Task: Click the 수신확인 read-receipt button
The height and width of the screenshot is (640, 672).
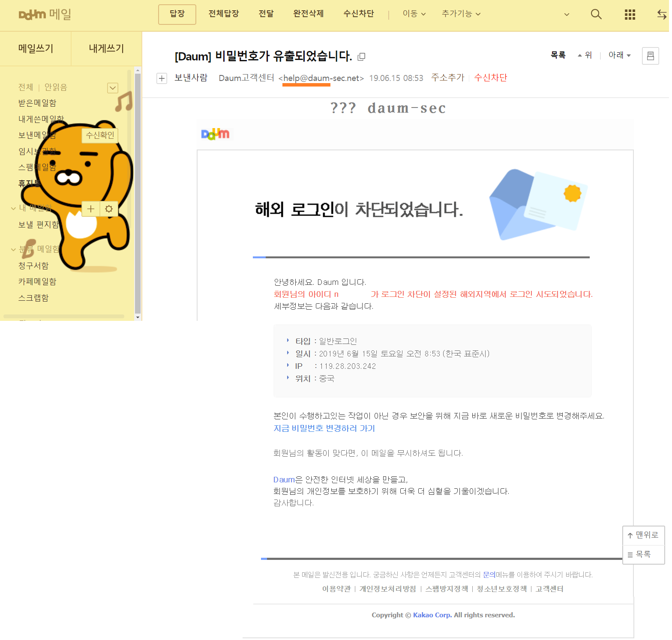Action: click(100, 135)
